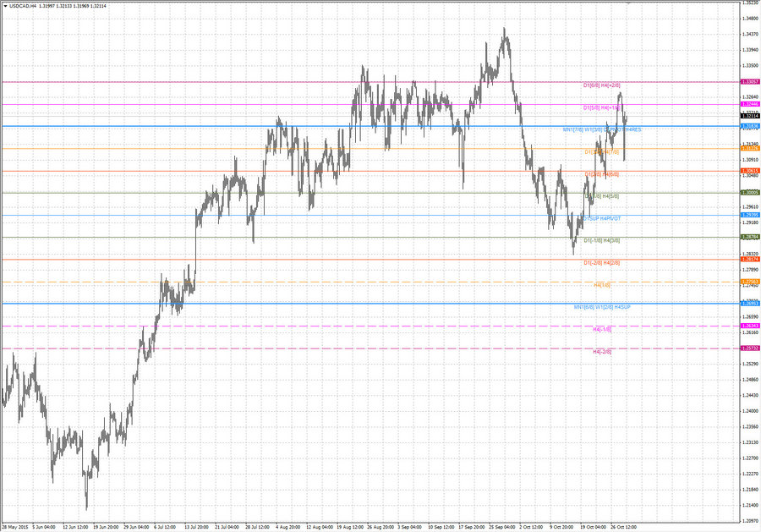Click the 10 Sep 12:00 date label
The width and height of the screenshot is (761, 532).
click(x=441, y=527)
